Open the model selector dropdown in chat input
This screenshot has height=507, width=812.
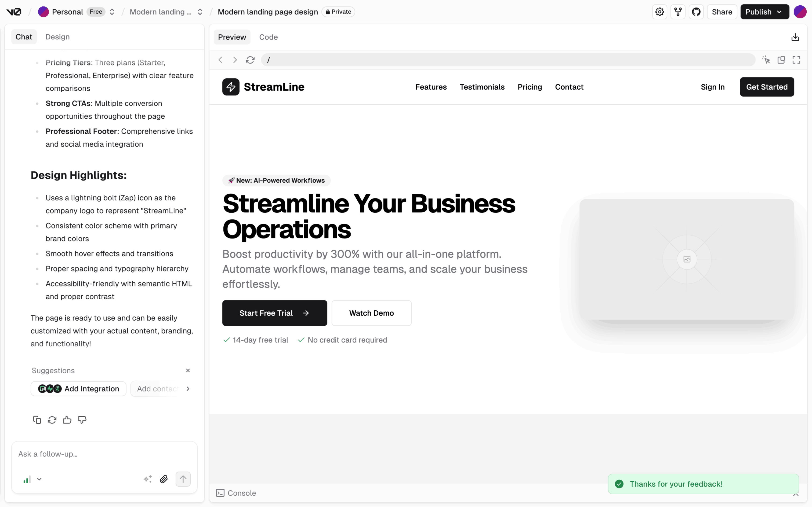[x=32, y=479]
